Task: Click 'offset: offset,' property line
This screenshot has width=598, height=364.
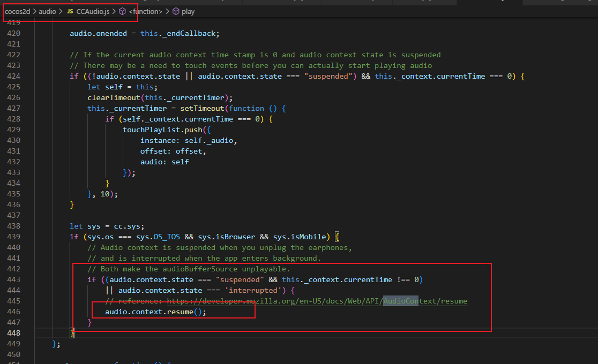Action: coord(173,151)
